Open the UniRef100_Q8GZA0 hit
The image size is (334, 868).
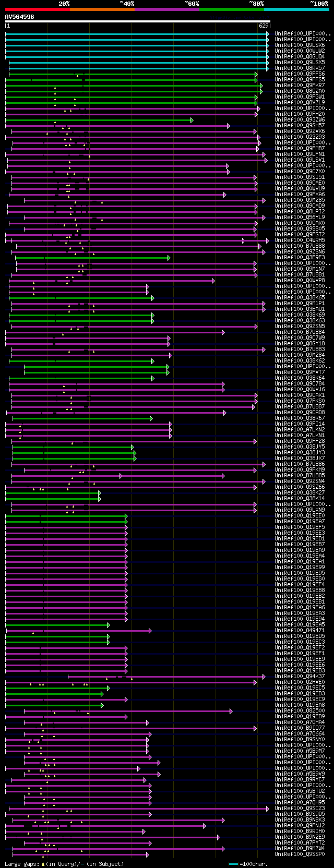(300, 91)
